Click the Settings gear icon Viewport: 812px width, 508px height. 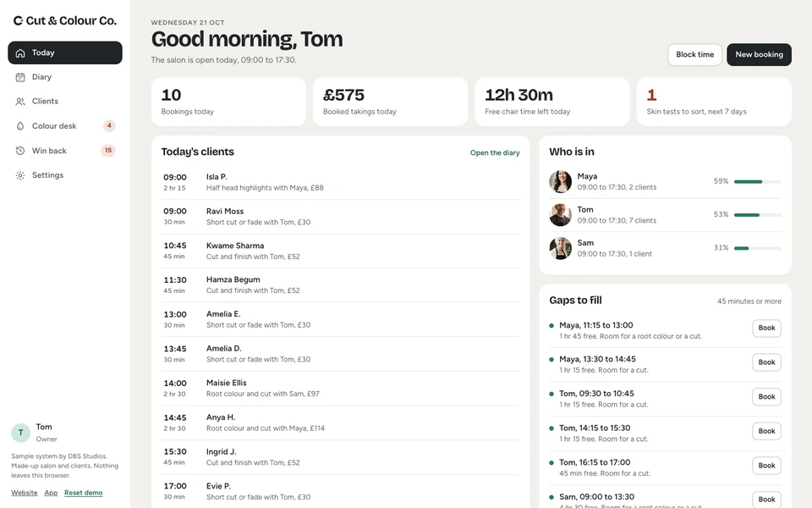click(x=20, y=175)
